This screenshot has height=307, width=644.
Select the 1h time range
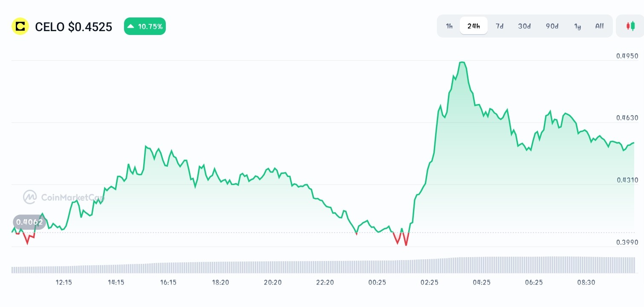coord(449,26)
